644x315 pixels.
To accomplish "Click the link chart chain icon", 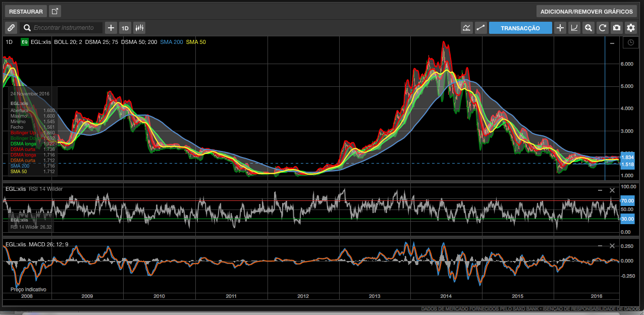I will [x=11, y=28].
